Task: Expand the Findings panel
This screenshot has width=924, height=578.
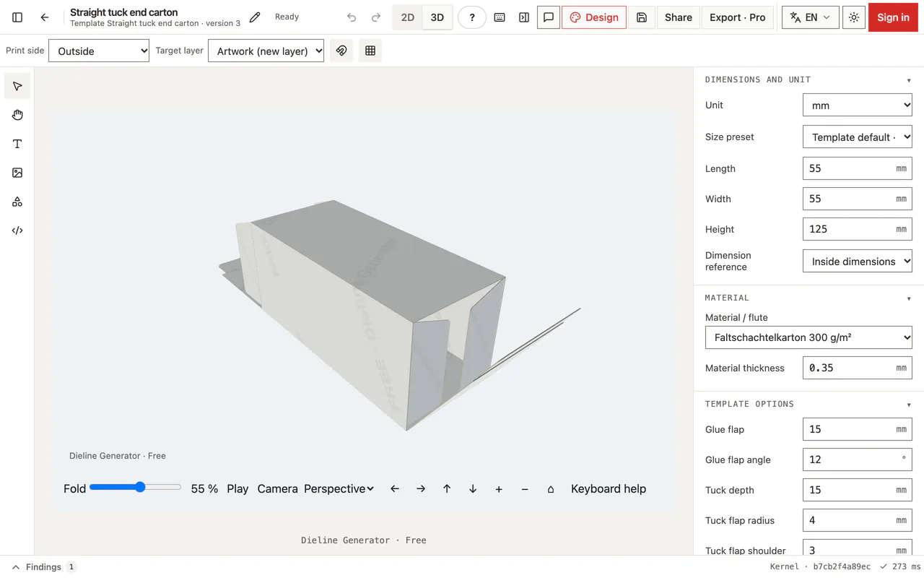Action: pos(43,567)
